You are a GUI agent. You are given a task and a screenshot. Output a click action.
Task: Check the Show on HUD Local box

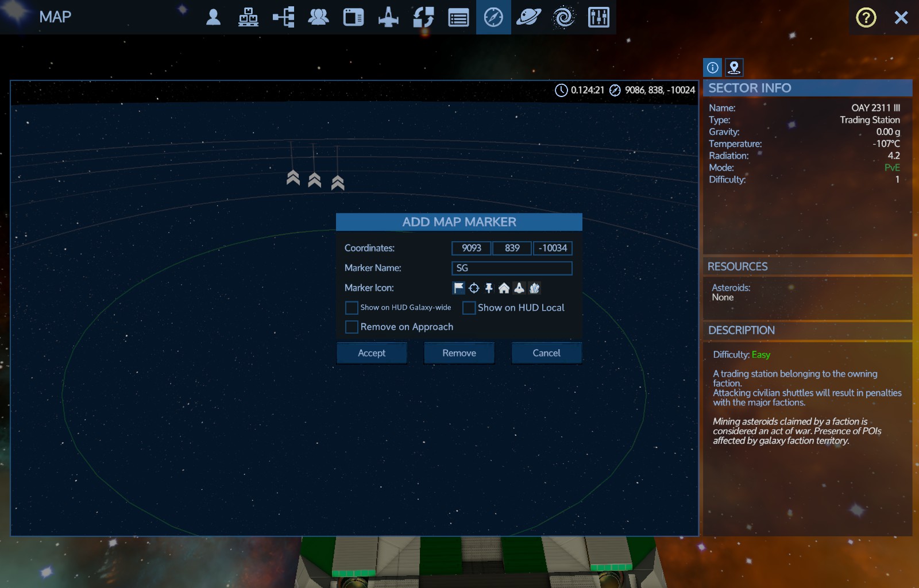tap(469, 308)
